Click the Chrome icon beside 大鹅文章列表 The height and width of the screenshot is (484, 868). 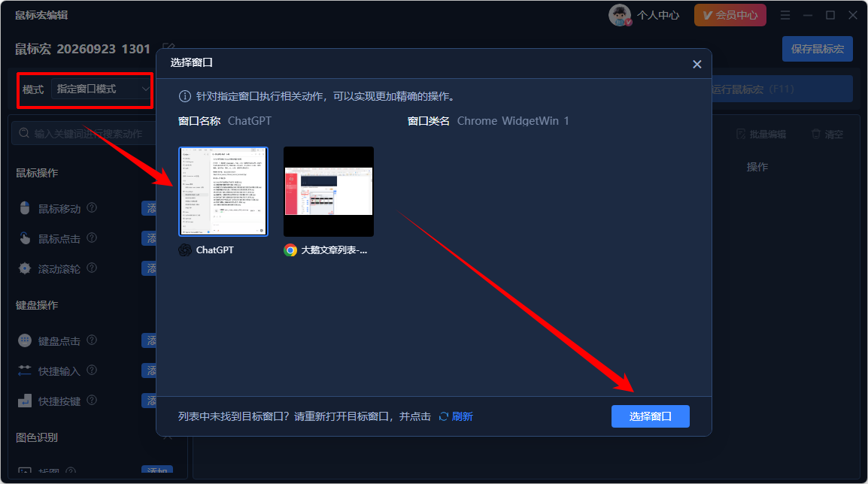click(x=290, y=250)
